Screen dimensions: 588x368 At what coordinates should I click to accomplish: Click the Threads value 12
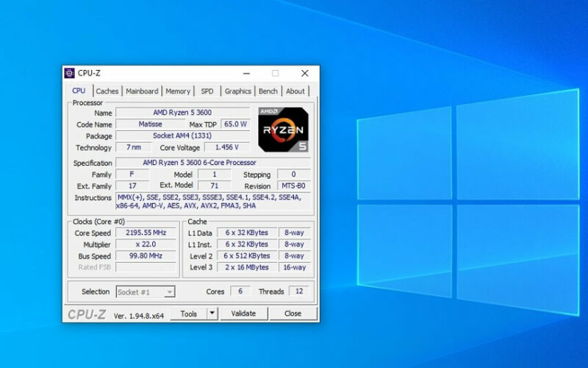tap(299, 291)
